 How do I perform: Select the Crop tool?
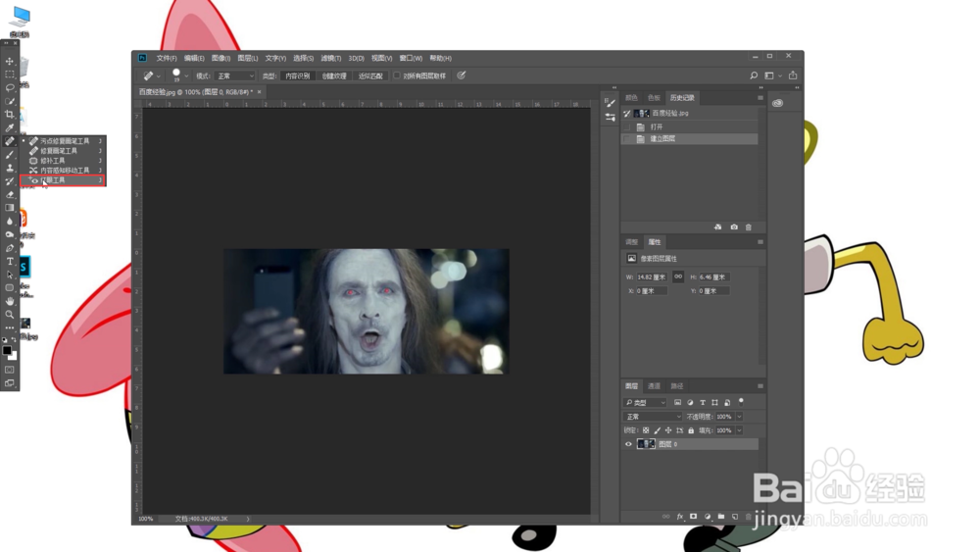(x=10, y=114)
